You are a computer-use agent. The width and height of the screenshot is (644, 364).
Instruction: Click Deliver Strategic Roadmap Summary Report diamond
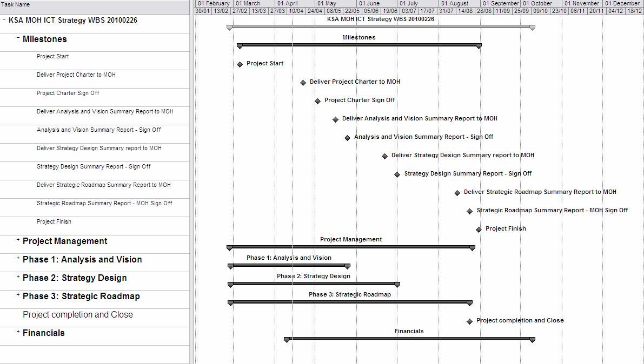pyautogui.click(x=457, y=193)
